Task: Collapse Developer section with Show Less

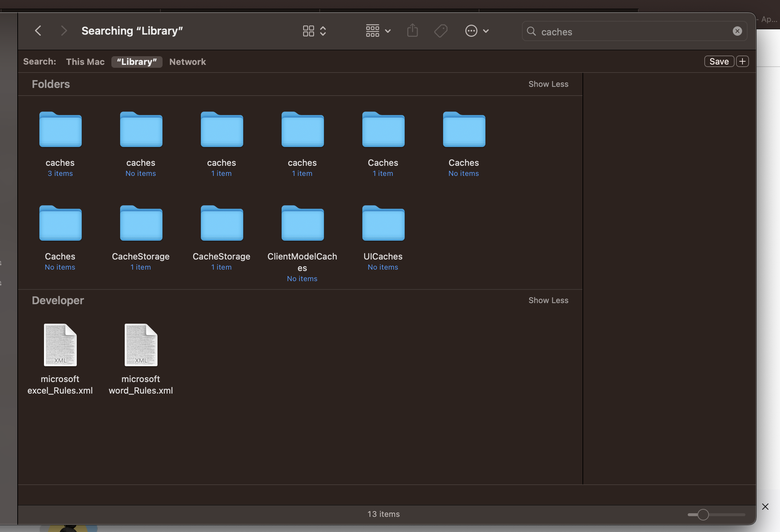Action: (548, 300)
